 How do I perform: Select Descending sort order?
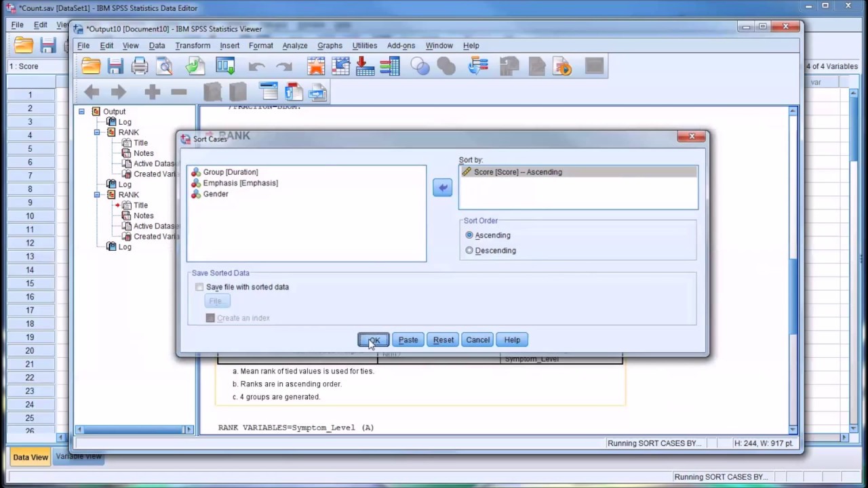(469, 250)
